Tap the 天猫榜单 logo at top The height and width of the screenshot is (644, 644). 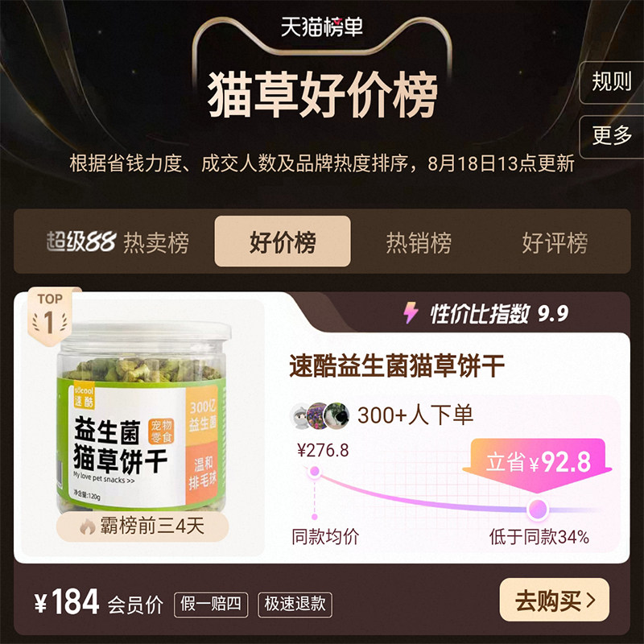322,27
